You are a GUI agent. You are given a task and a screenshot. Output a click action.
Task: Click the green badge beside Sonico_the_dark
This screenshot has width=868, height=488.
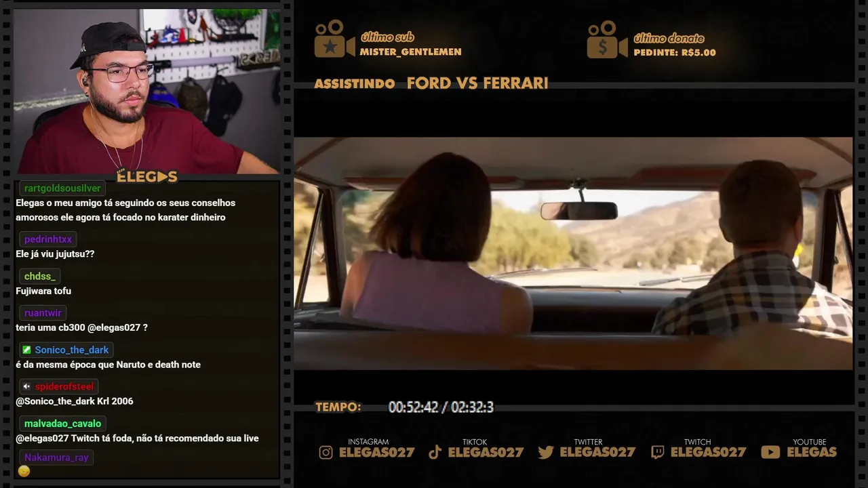pos(26,350)
